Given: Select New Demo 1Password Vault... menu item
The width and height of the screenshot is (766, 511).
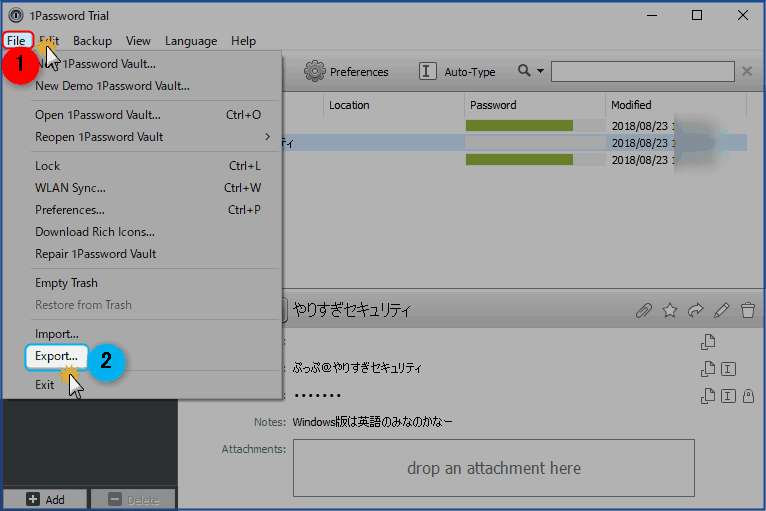Looking at the screenshot, I should coord(155,86).
